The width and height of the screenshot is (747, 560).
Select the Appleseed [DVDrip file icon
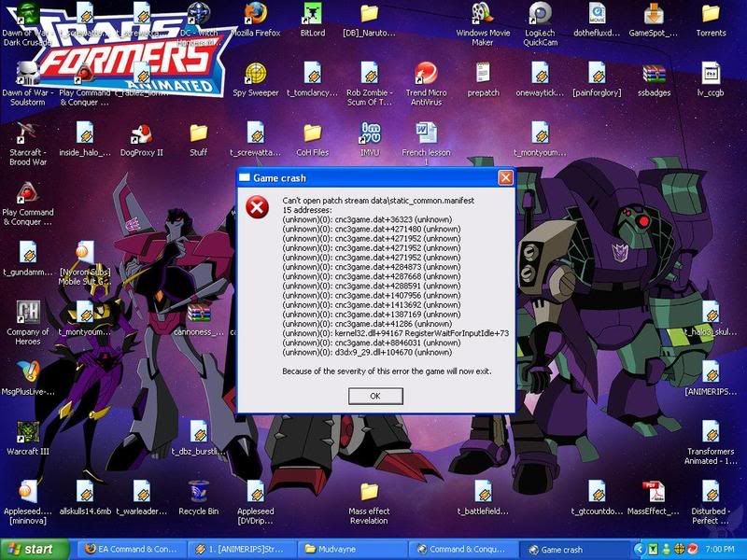pyautogui.click(x=256, y=493)
